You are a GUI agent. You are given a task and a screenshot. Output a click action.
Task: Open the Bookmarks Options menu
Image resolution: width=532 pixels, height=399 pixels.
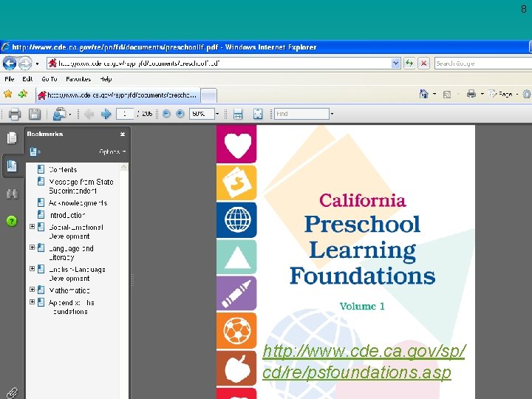[x=112, y=151]
